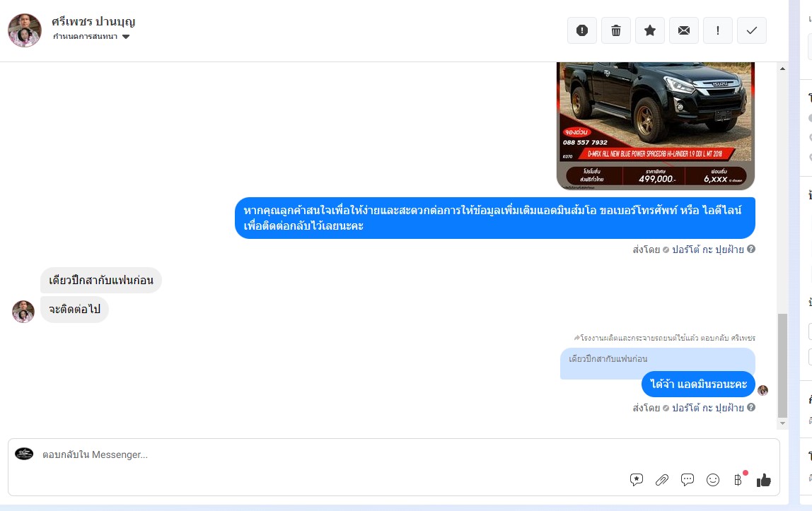Select the blue message asking for phone or Line ID

(x=494, y=218)
